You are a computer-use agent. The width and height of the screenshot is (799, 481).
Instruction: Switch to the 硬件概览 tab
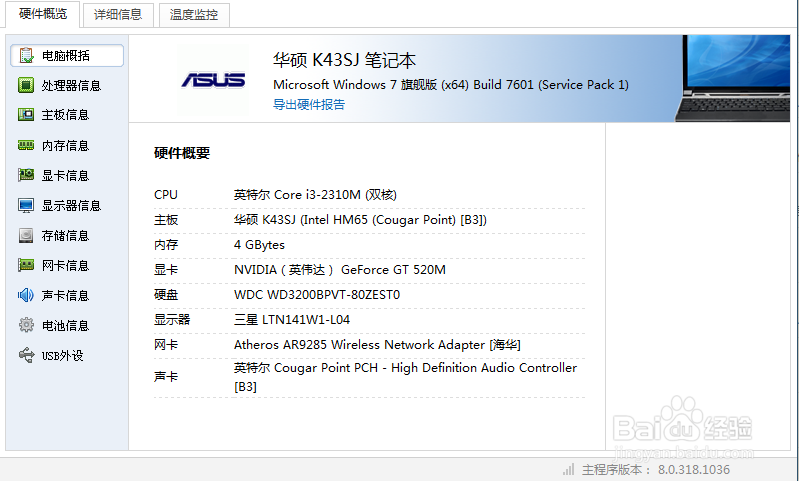tap(43, 14)
